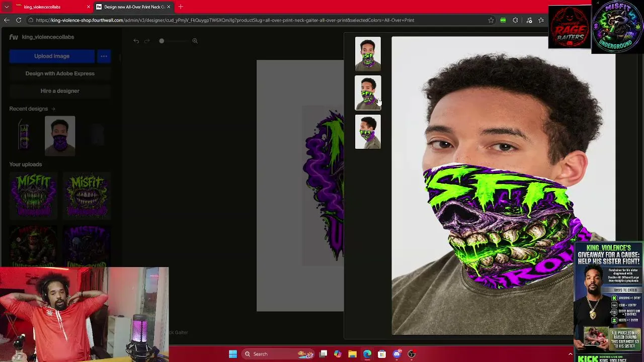
Task: Open Task View from the taskbar
Action: pyautogui.click(x=324, y=354)
